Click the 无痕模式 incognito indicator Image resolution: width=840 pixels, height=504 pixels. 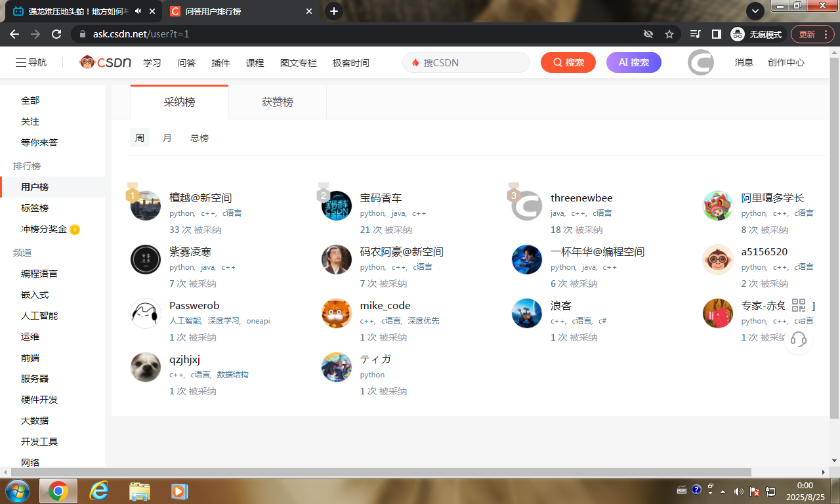(757, 34)
